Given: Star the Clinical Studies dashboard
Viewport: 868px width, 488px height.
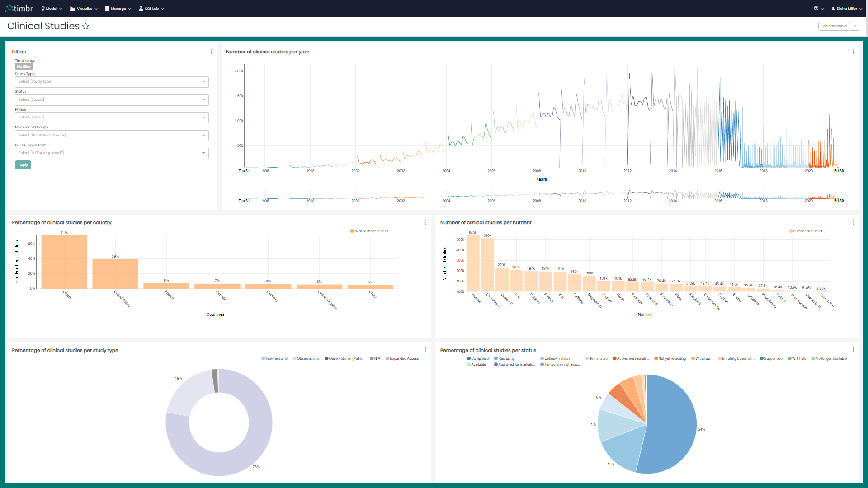Looking at the screenshot, I should 85,26.
